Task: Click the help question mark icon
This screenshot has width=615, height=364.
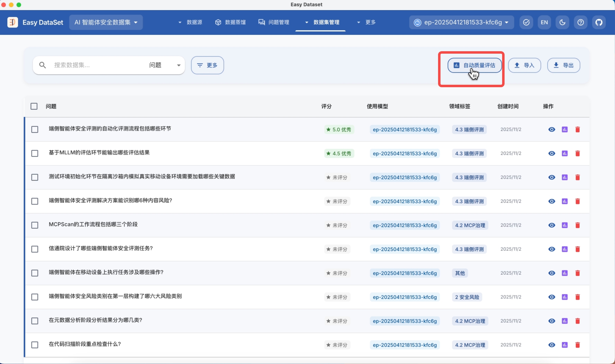Action: [581, 22]
